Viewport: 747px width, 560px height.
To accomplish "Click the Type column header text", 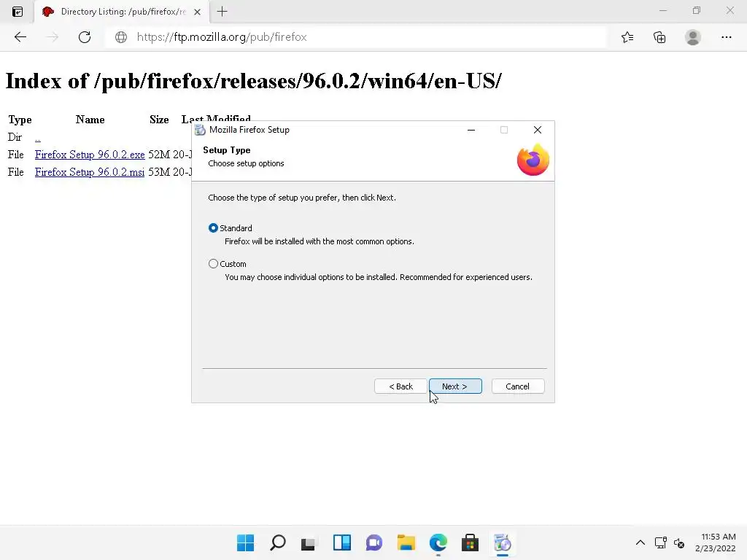I will coord(20,120).
